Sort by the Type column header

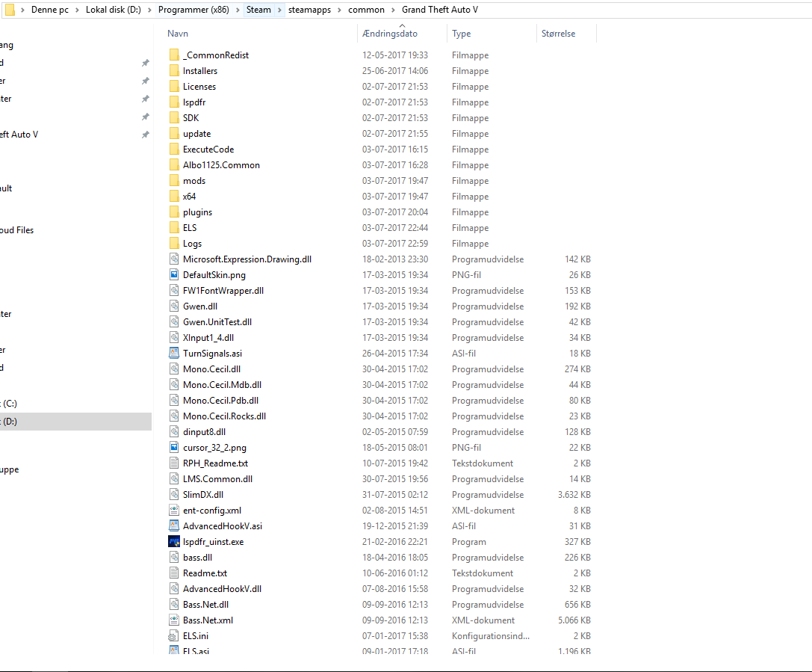click(462, 34)
